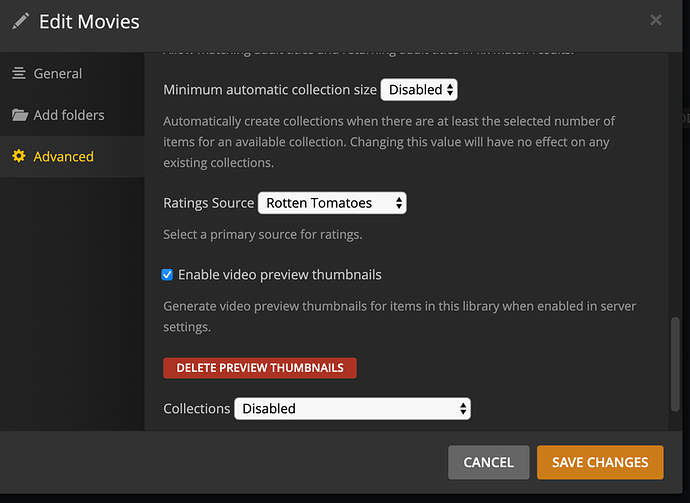This screenshot has height=503, width=690.
Task: Click the Cancel button
Action: point(489,462)
